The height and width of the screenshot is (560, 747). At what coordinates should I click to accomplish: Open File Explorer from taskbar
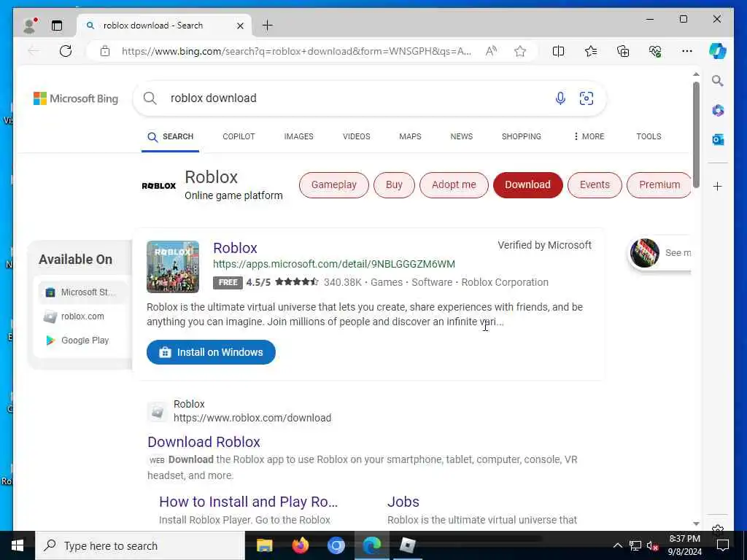point(264,545)
